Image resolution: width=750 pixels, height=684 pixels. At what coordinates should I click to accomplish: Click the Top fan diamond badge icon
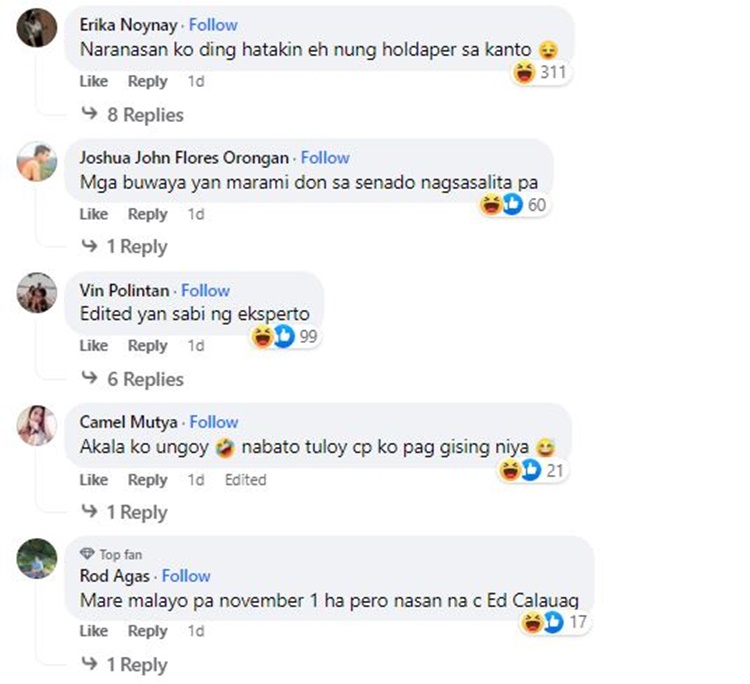tap(87, 554)
